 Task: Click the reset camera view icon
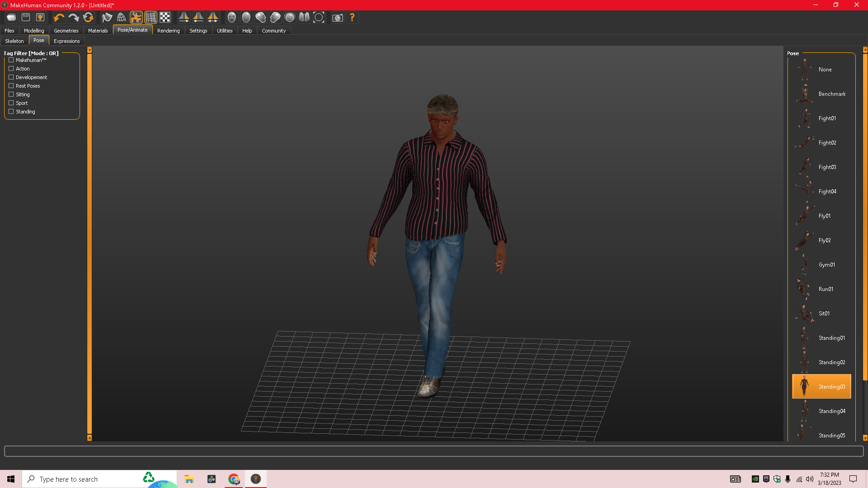(319, 18)
